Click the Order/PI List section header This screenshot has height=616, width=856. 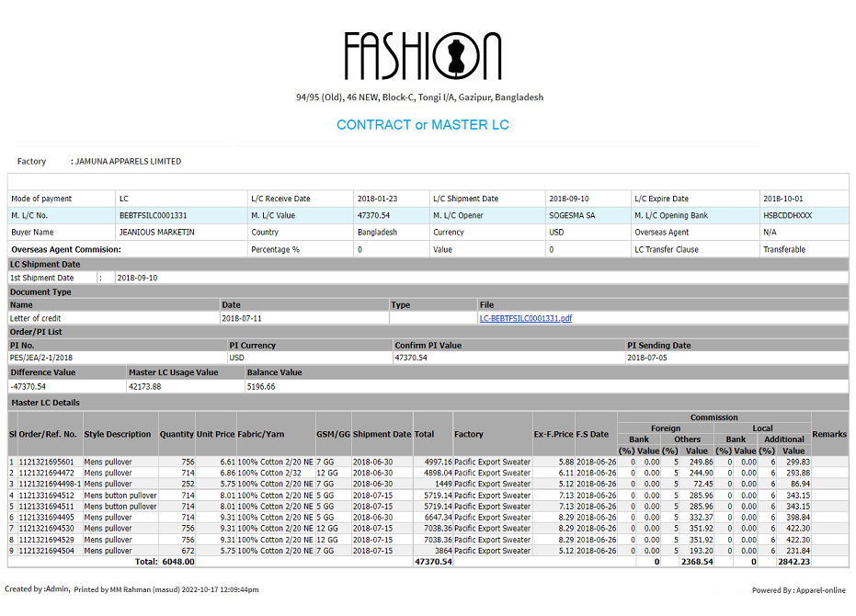pos(36,332)
